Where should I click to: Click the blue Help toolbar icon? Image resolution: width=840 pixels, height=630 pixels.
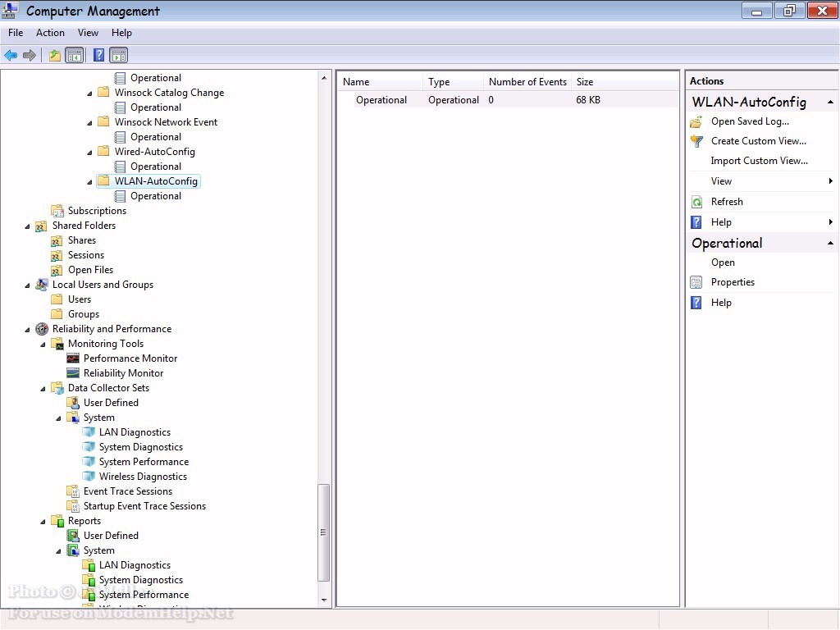click(x=99, y=55)
